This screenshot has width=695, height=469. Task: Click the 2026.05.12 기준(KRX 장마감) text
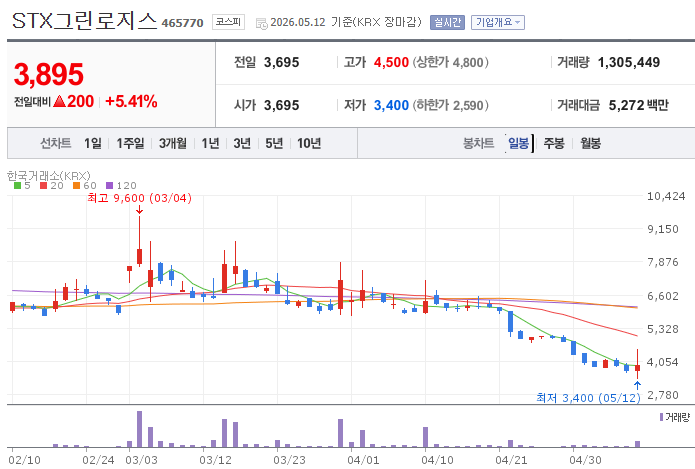(x=346, y=22)
